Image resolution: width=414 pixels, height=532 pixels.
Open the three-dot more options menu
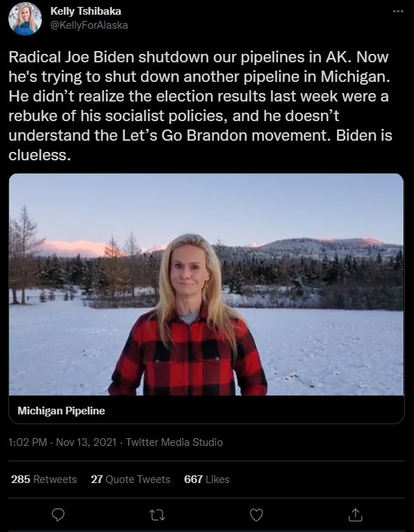coord(398,11)
